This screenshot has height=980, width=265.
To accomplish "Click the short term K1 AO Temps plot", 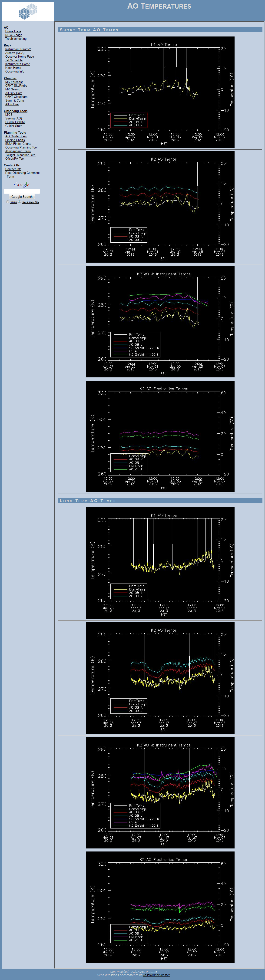I will (x=160, y=92).
